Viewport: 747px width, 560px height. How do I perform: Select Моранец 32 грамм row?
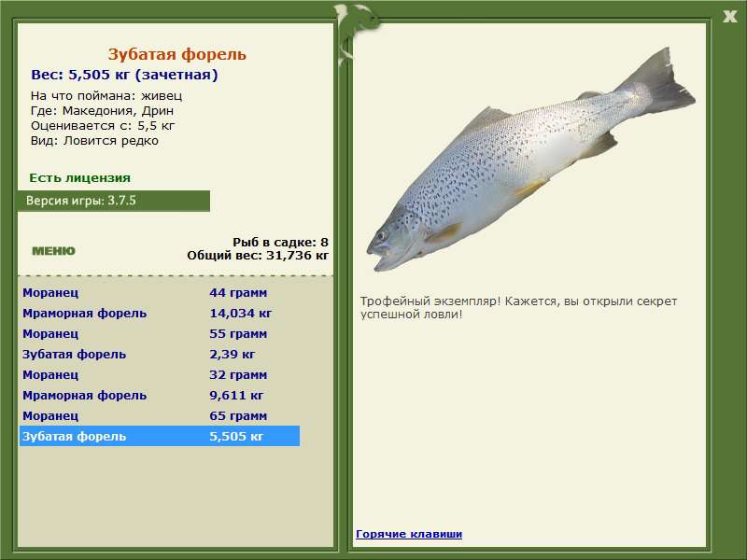(160, 375)
